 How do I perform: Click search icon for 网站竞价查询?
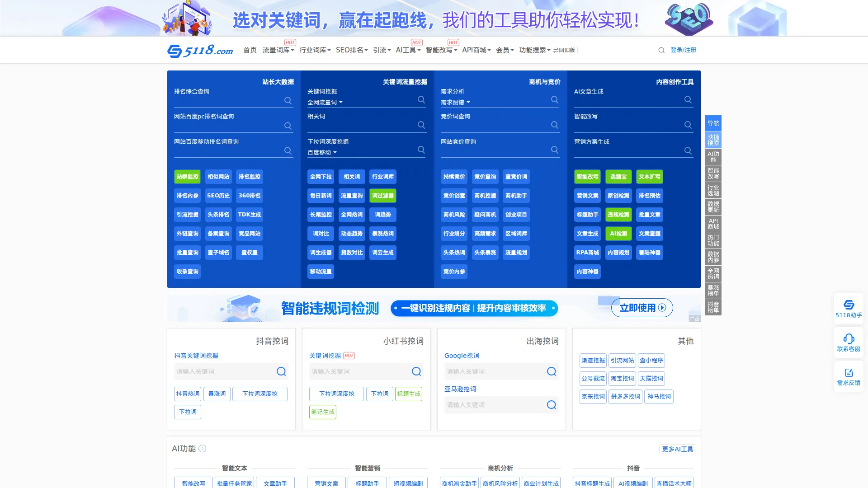(x=555, y=150)
